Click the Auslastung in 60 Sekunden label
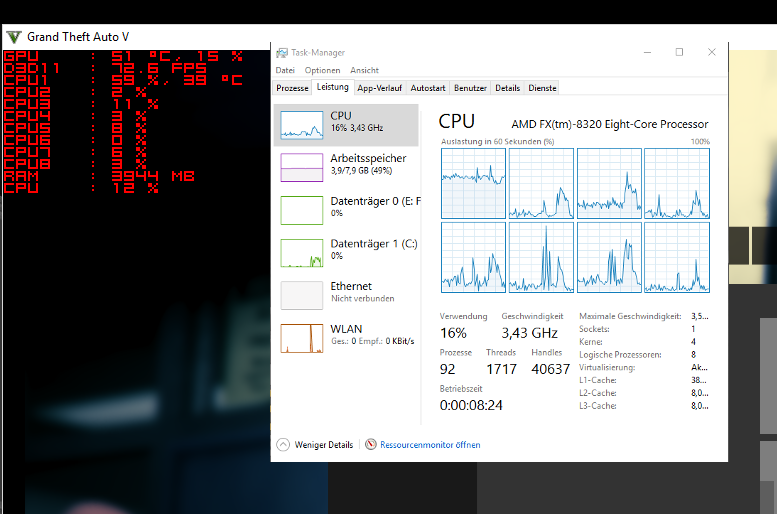 pos(498,142)
